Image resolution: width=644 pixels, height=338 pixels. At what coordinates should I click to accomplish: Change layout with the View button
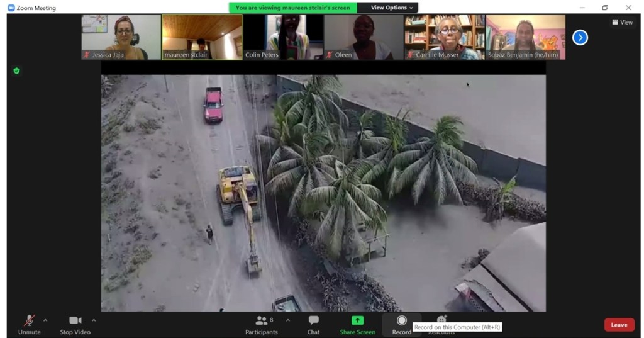click(x=622, y=22)
